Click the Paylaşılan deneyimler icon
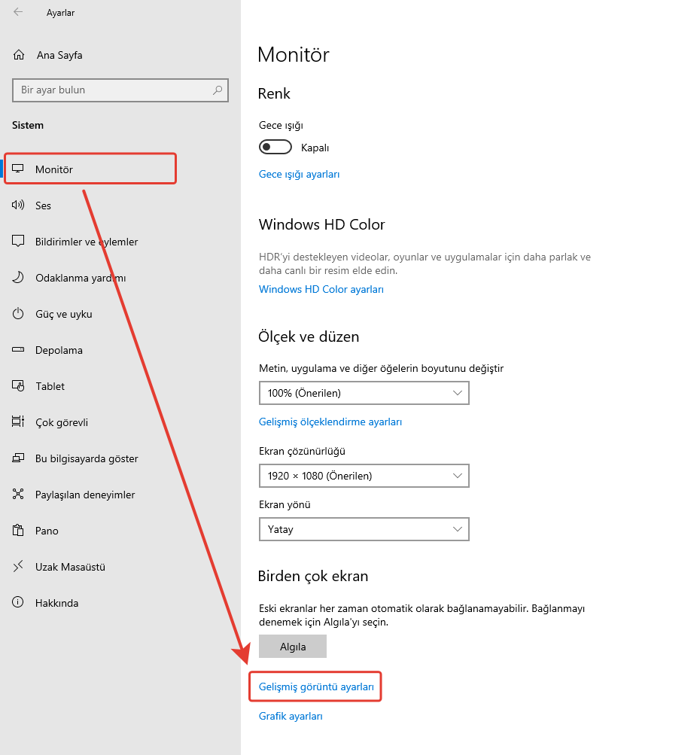The image size is (700, 755). click(x=19, y=495)
